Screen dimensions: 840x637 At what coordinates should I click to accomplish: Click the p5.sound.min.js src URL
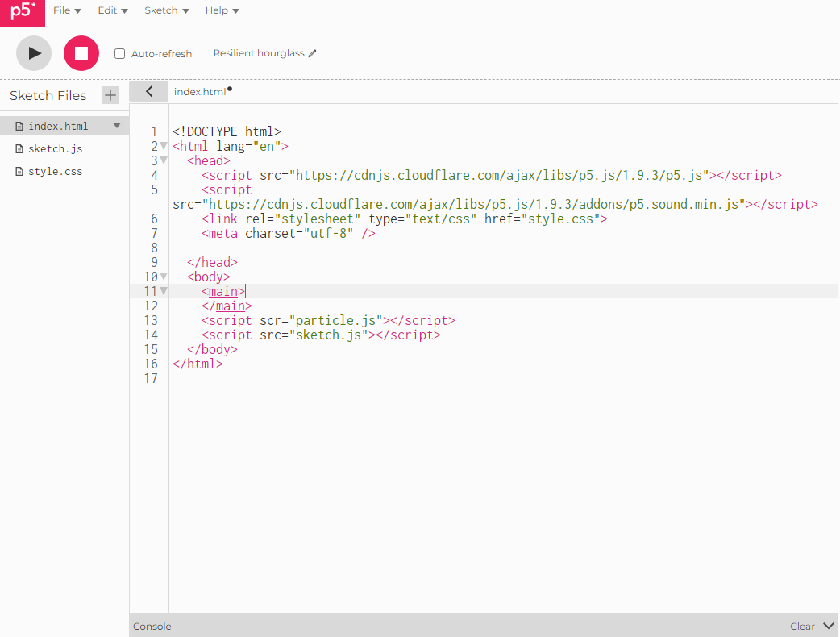pos(473,204)
